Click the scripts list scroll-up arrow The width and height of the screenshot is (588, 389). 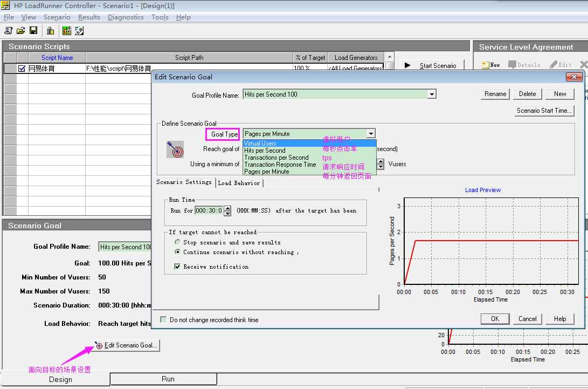coord(390,57)
